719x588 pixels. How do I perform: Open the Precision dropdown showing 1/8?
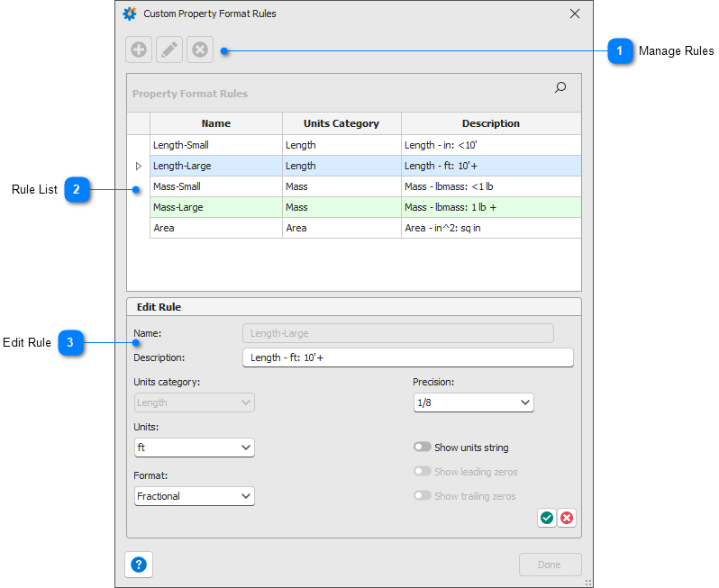point(474,403)
